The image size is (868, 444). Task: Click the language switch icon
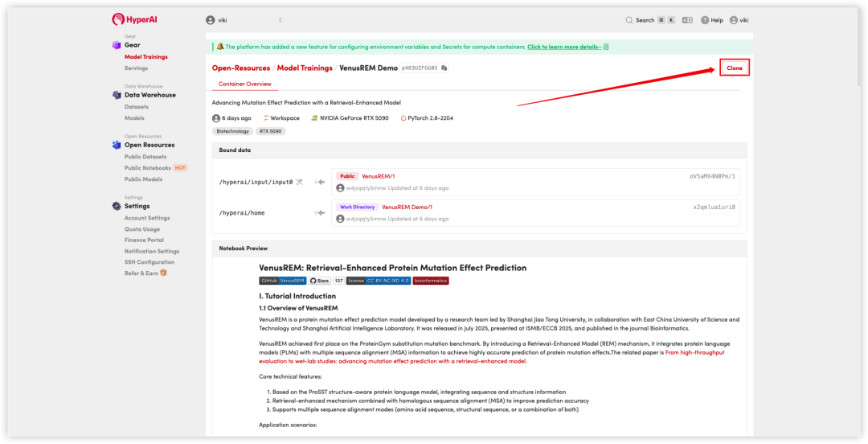click(x=687, y=20)
